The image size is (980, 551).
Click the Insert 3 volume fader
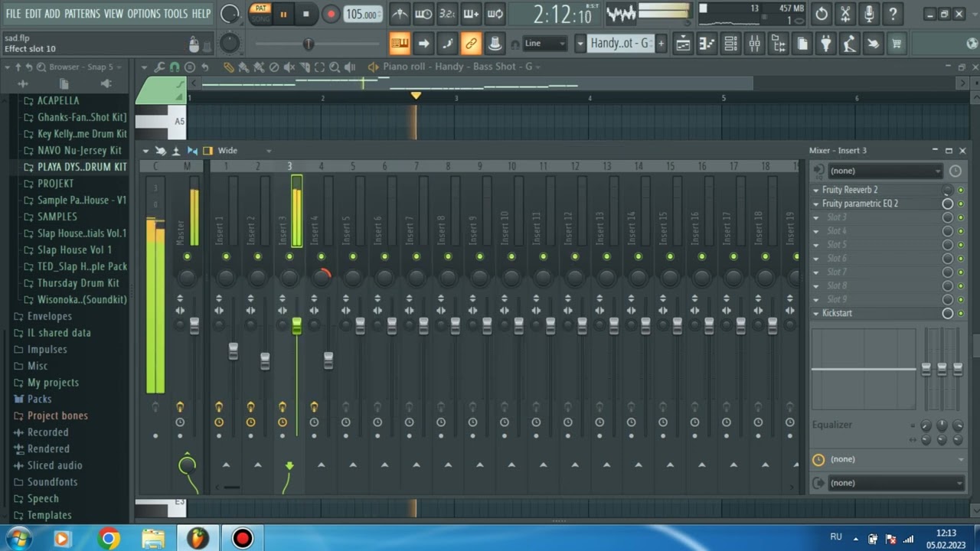(296, 326)
